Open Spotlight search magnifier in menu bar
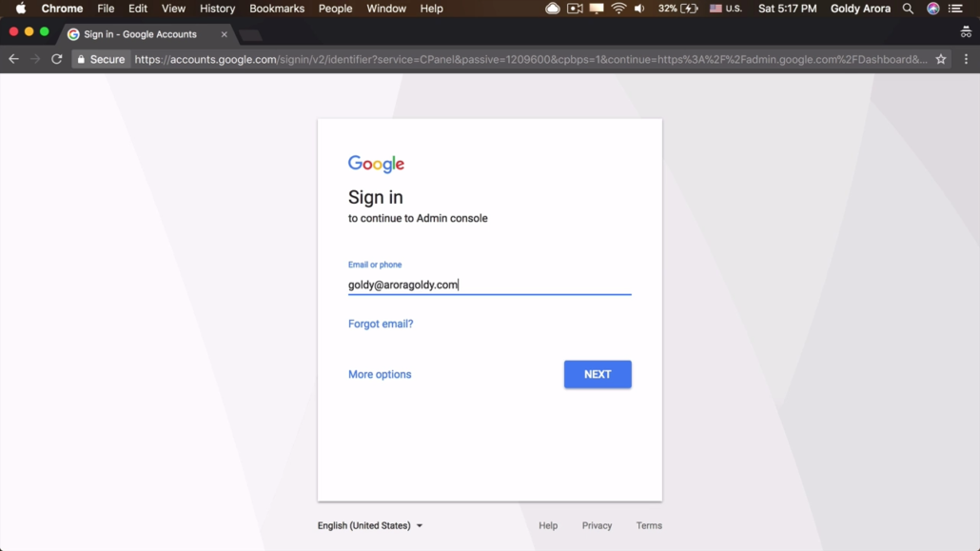This screenshot has height=551, width=980. click(x=908, y=9)
